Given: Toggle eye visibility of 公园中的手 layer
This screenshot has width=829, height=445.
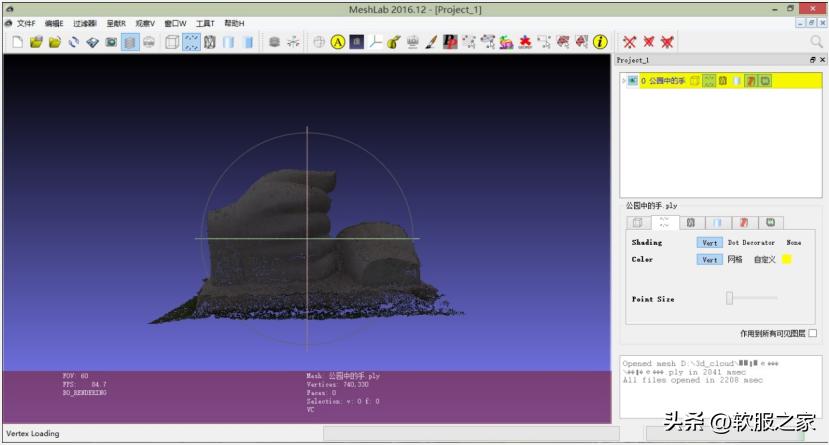Looking at the screenshot, I should (x=632, y=80).
